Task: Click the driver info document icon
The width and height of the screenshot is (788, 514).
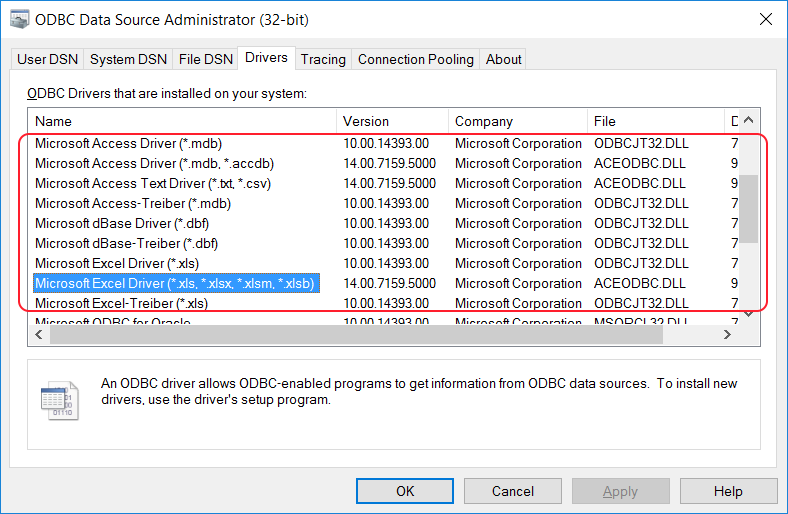Action: tap(59, 400)
